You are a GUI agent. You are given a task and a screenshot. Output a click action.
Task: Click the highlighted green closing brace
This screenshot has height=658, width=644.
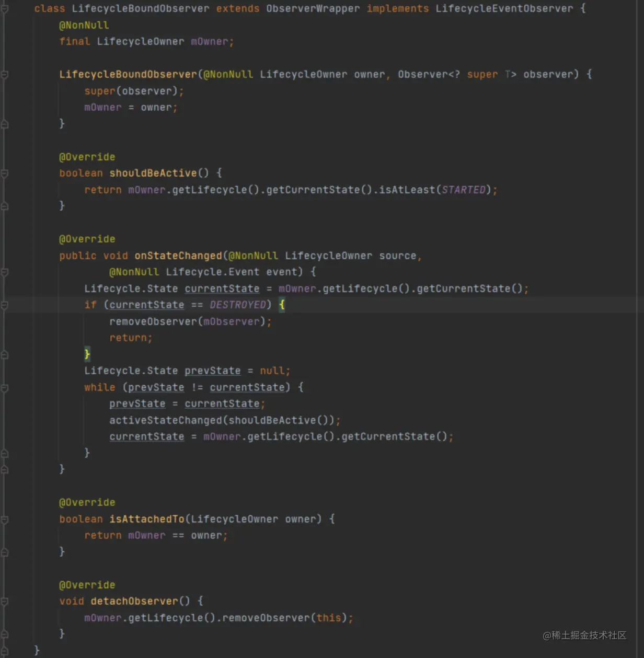coord(87,354)
